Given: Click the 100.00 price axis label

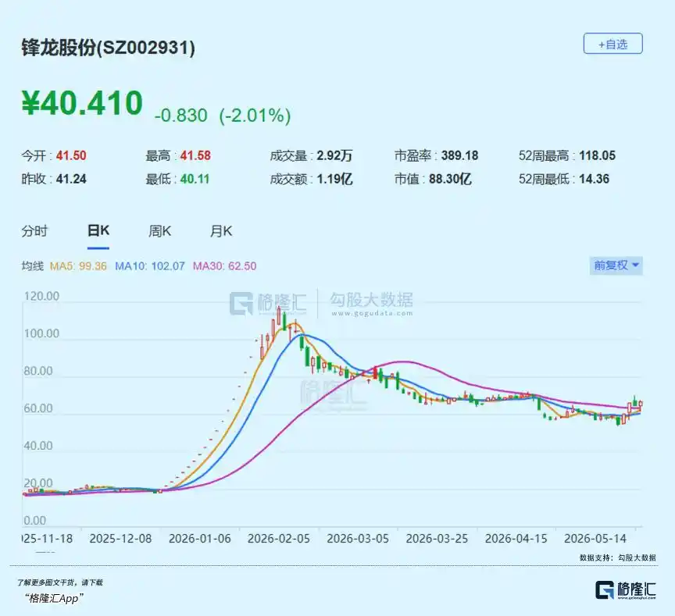Looking at the screenshot, I should (41, 333).
